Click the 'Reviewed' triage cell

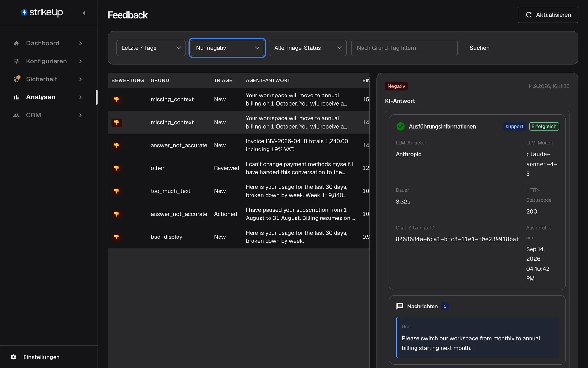tap(226, 168)
